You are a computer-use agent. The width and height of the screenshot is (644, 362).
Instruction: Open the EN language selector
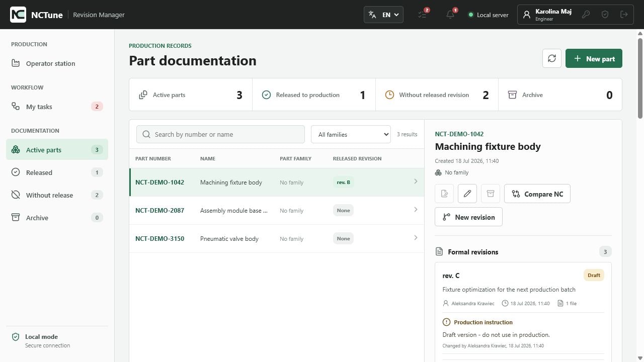point(383,15)
